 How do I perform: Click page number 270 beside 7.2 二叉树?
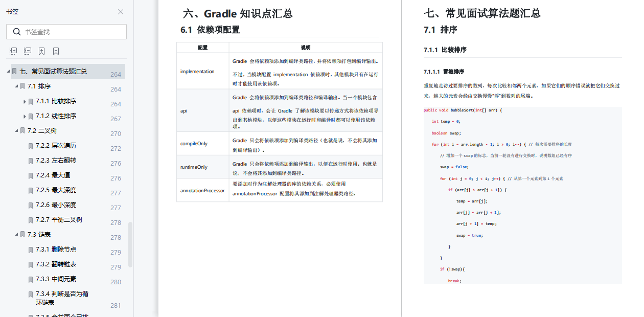(x=116, y=133)
